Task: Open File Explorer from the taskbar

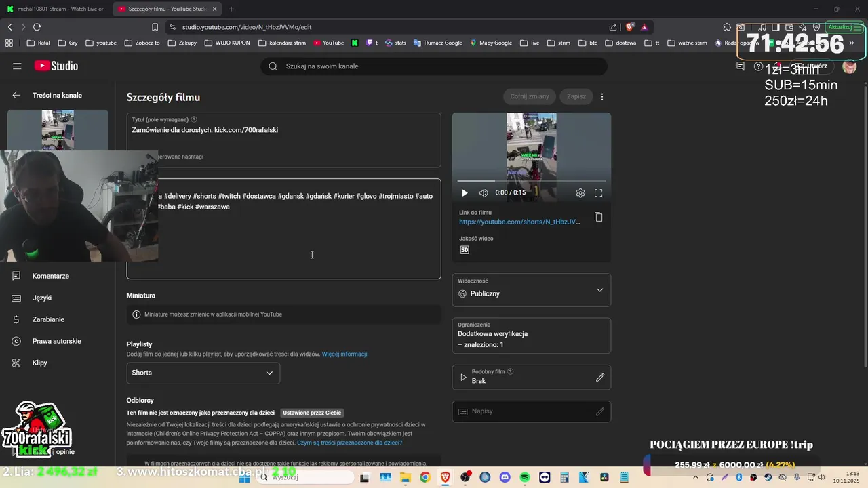Action: pyautogui.click(x=405, y=477)
